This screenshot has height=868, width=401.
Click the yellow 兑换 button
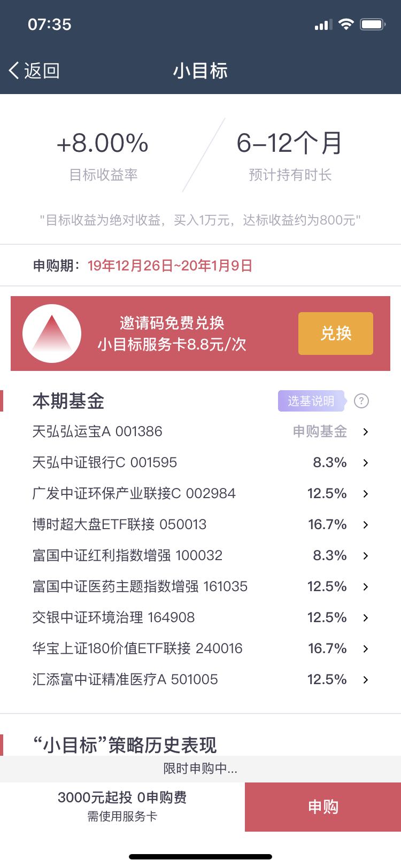tap(336, 334)
